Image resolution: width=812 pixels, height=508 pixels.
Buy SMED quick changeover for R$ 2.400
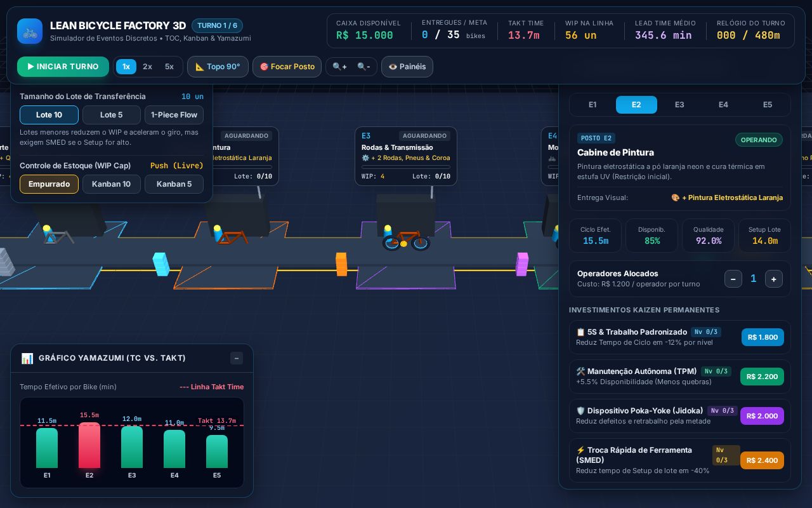(762, 460)
